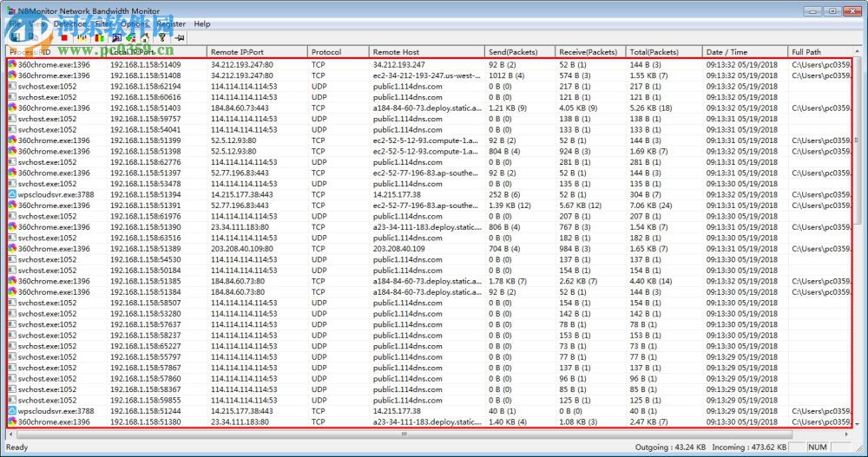This screenshot has height=457, width=868.
Task: Open the Filter menu
Action: tap(103, 23)
